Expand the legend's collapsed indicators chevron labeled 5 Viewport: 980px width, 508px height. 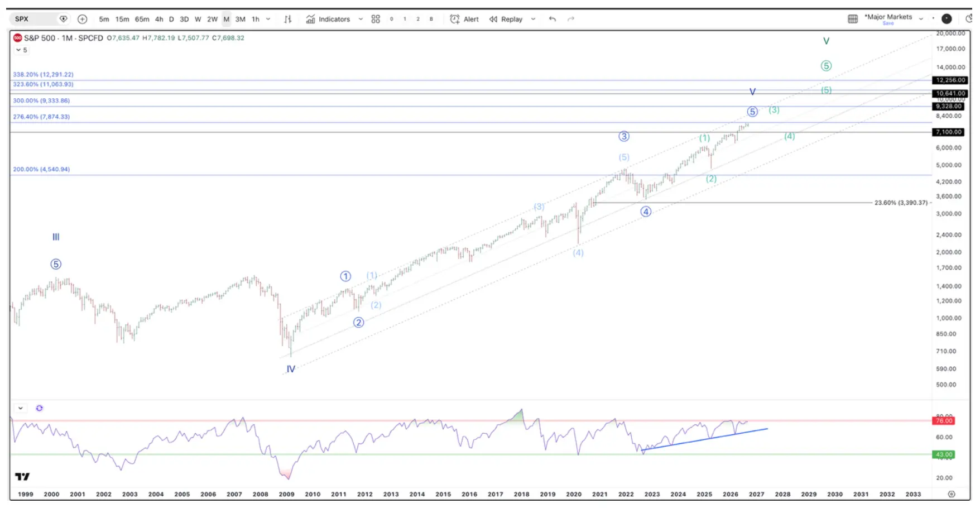22,50
